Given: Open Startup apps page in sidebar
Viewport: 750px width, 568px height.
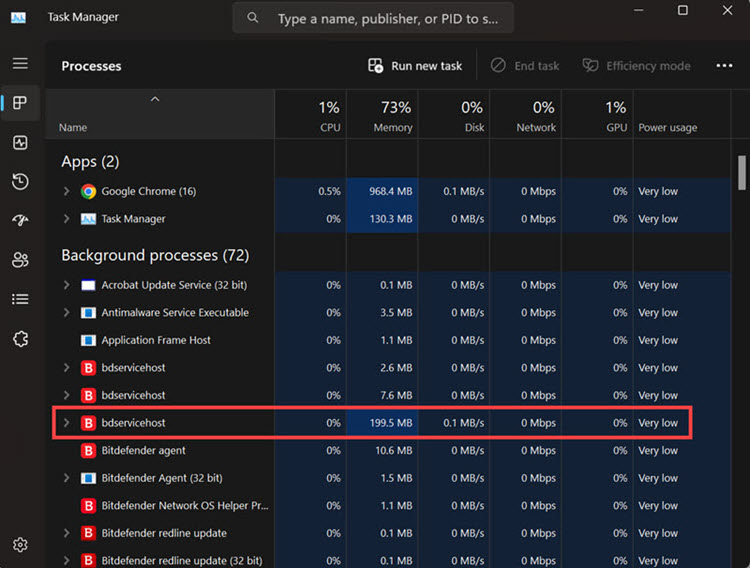Looking at the screenshot, I should tap(20, 220).
